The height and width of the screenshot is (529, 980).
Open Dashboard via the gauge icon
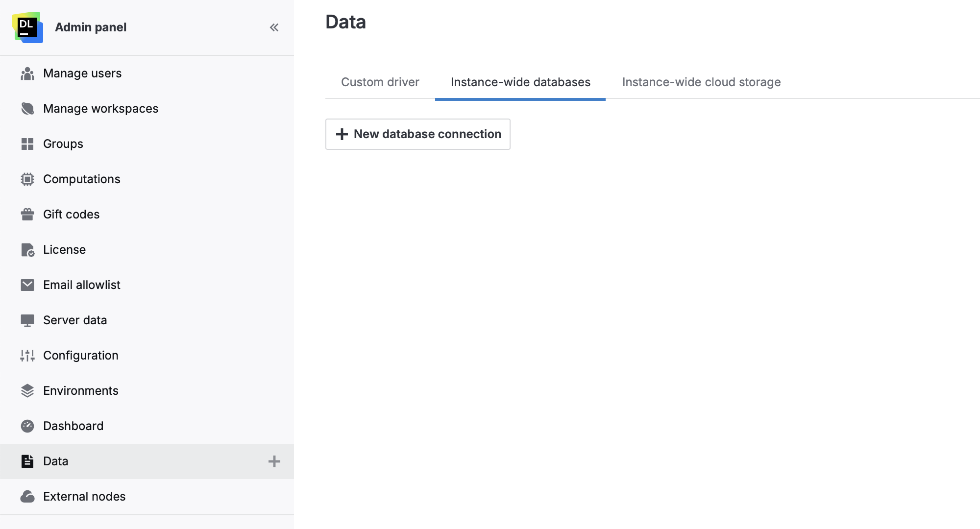(27, 426)
